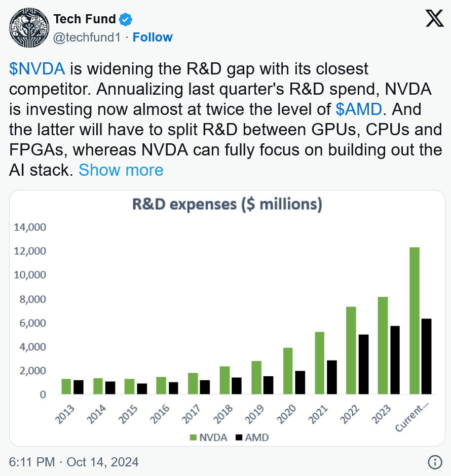Image resolution: width=451 pixels, height=476 pixels.
Task: Click the 14,000 y-axis label
Action: click(x=30, y=227)
